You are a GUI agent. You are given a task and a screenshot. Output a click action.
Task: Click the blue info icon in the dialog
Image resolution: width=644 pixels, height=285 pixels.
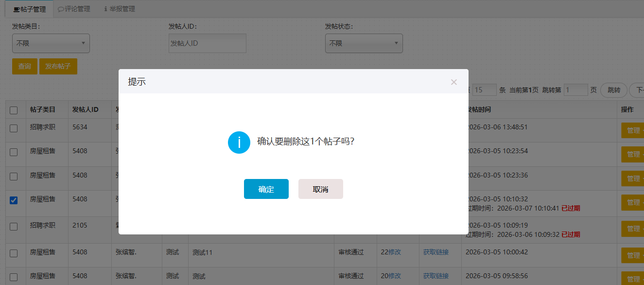[239, 142]
